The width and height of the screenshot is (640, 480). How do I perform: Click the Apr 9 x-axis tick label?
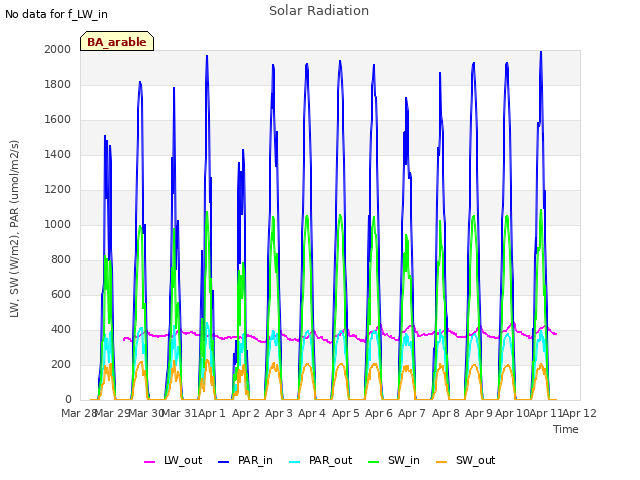coord(479,413)
